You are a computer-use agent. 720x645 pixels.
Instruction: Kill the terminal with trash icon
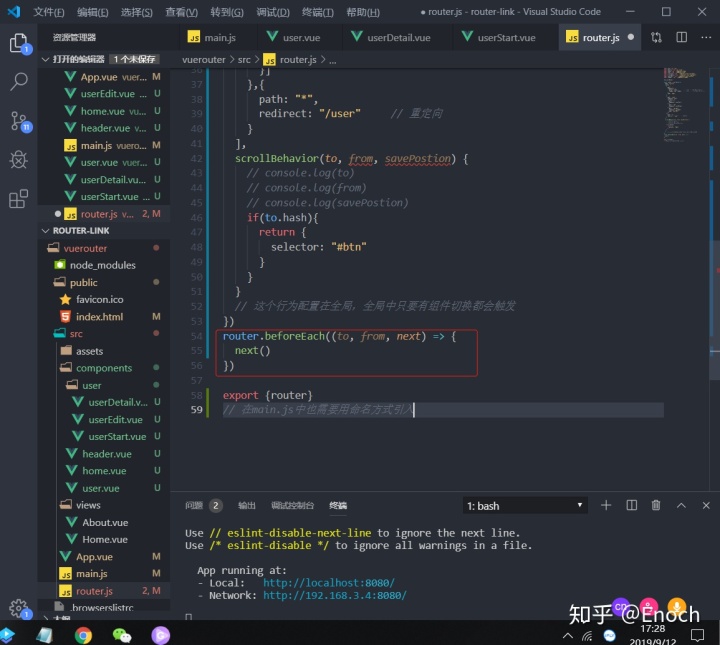point(656,505)
